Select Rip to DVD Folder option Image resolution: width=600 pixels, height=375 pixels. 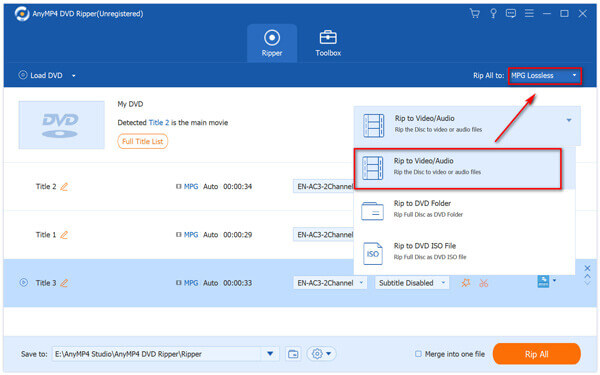464,209
